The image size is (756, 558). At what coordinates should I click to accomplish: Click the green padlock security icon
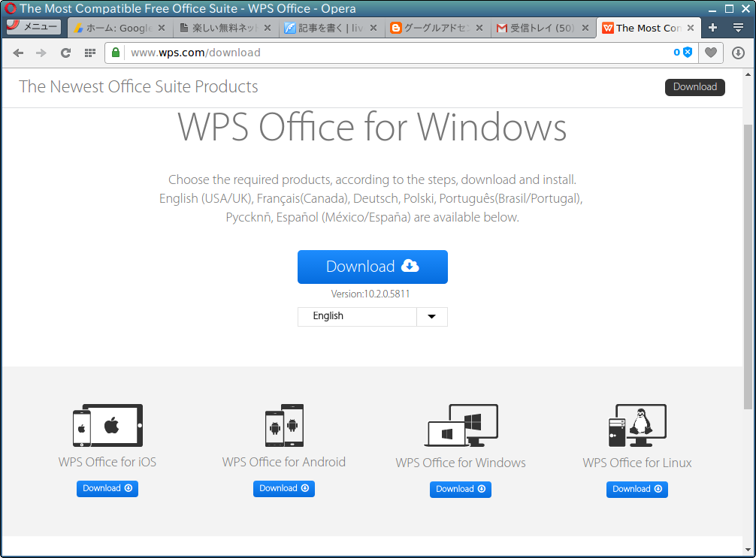[x=116, y=53]
